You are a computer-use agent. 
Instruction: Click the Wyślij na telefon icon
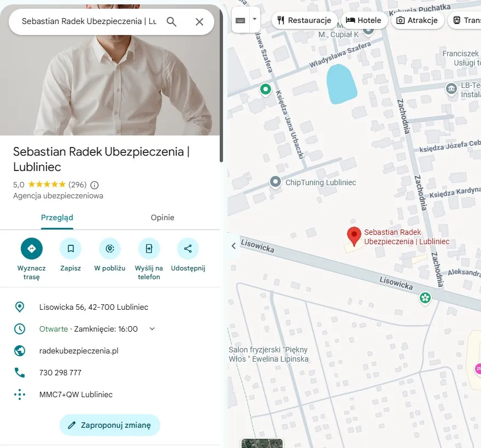point(149,249)
